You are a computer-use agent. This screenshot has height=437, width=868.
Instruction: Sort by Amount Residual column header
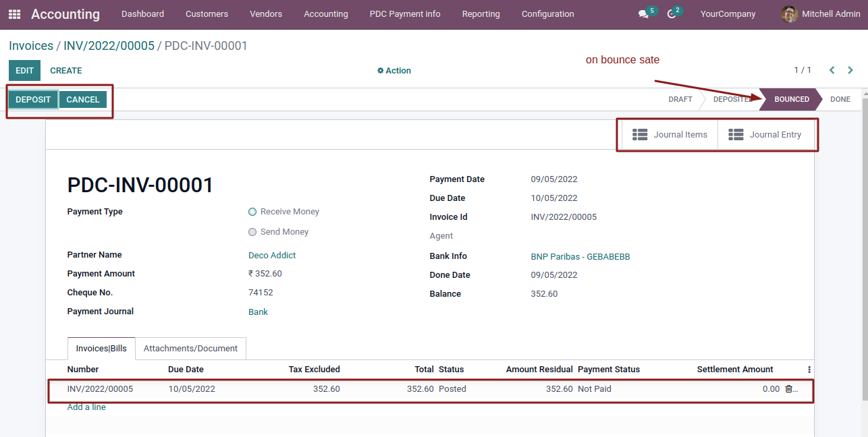(539, 370)
